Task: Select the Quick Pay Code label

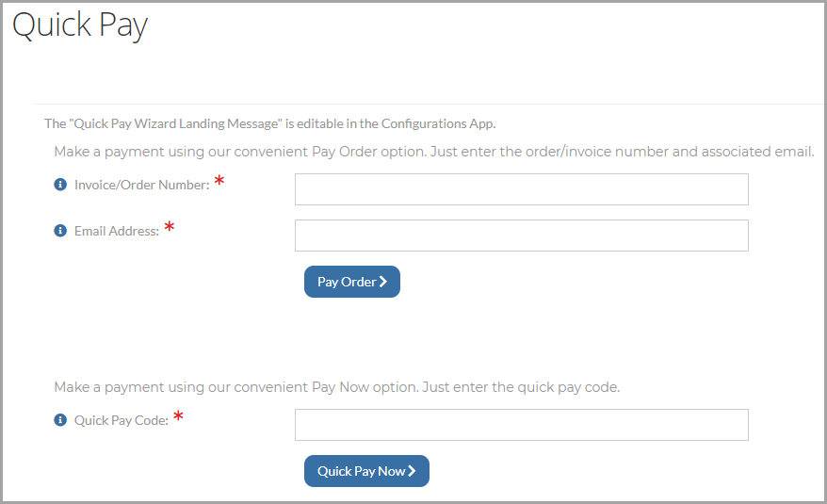Action: [x=122, y=420]
